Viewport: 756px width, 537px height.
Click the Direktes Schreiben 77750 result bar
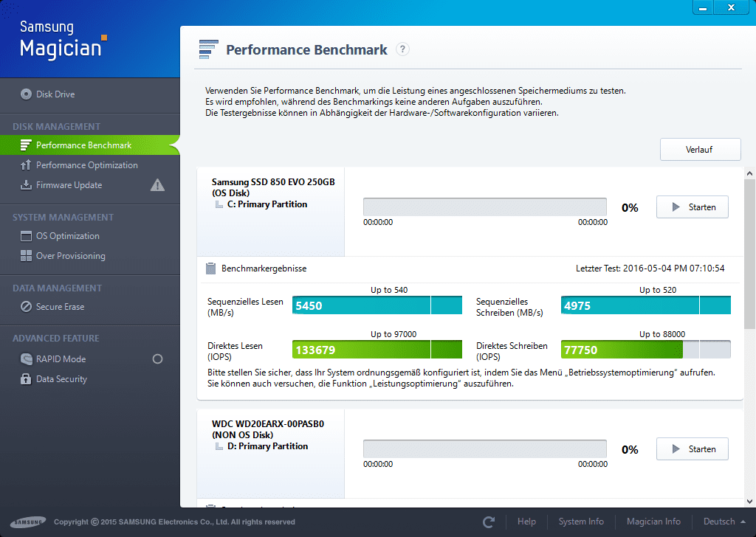(x=645, y=350)
